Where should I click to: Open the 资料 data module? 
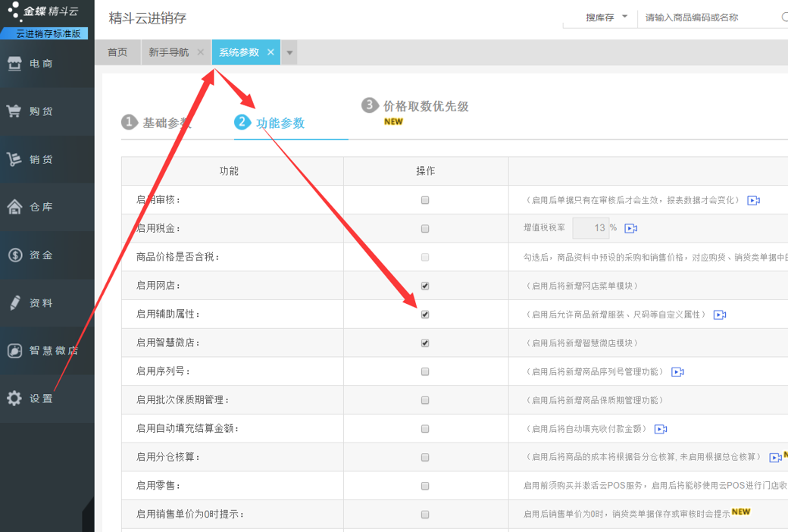(47, 302)
